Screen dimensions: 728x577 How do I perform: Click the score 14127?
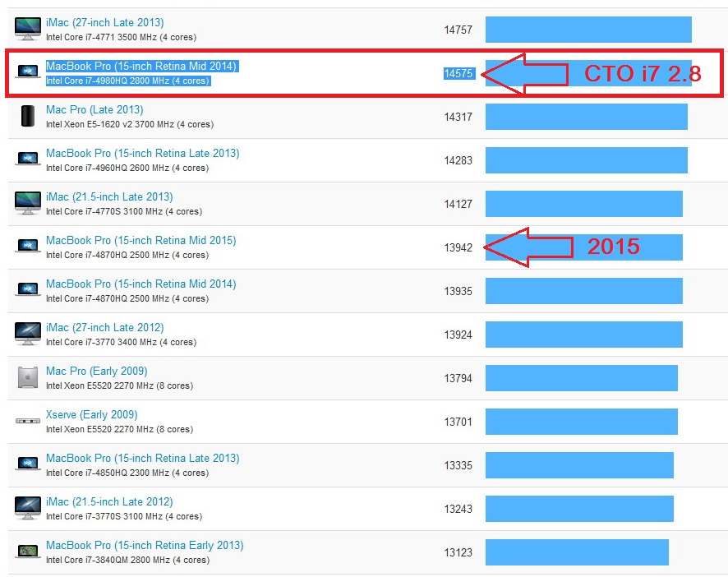pyautogui.click(x=458, y=204)
